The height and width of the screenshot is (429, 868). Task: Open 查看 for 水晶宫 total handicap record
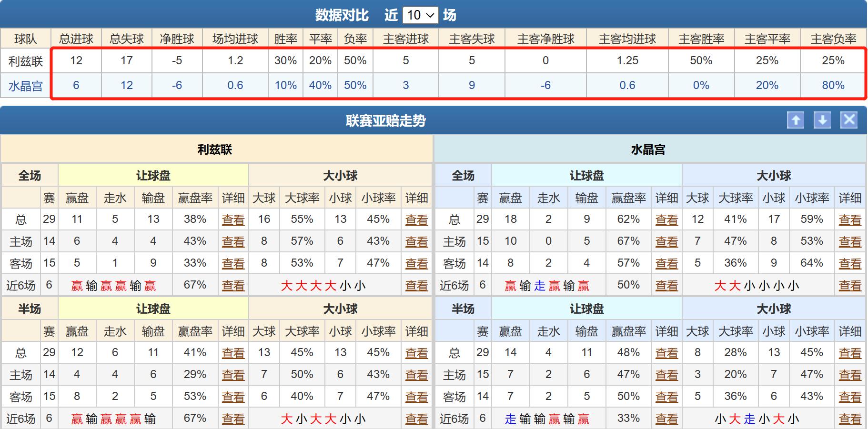coord(666,219)
